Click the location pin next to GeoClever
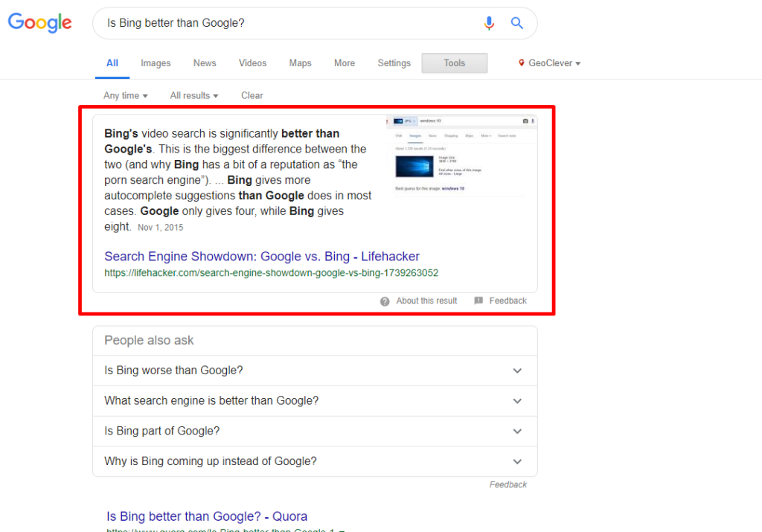 [x=522, y=63]
